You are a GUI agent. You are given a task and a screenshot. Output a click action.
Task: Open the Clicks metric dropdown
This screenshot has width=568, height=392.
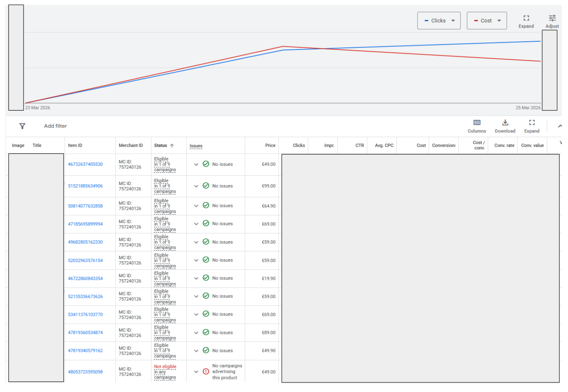tap(439, 20)
